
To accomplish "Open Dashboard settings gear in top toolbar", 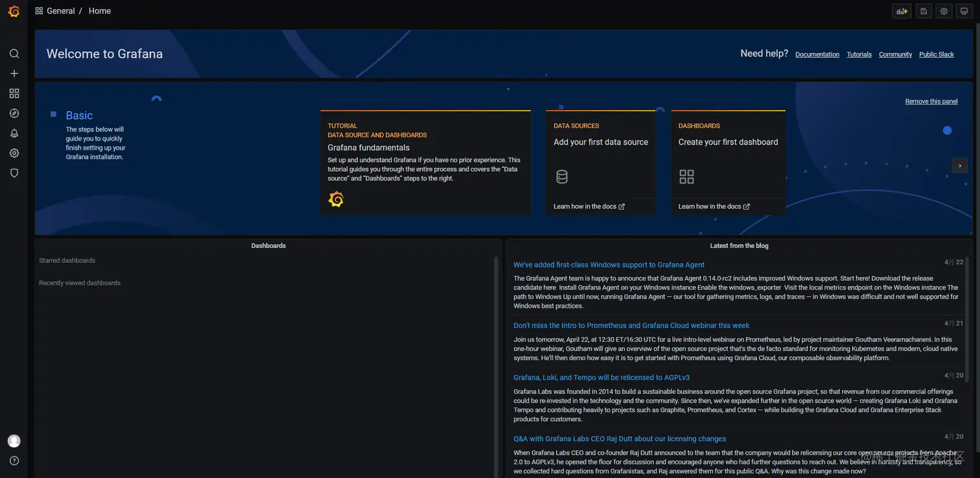I will [944, 11].
